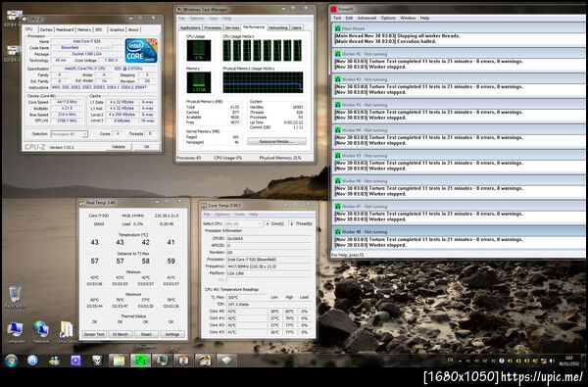This screenshot has width=588, height=387.
Task: Open the Edit menu in Prime95
Action: 349,18
